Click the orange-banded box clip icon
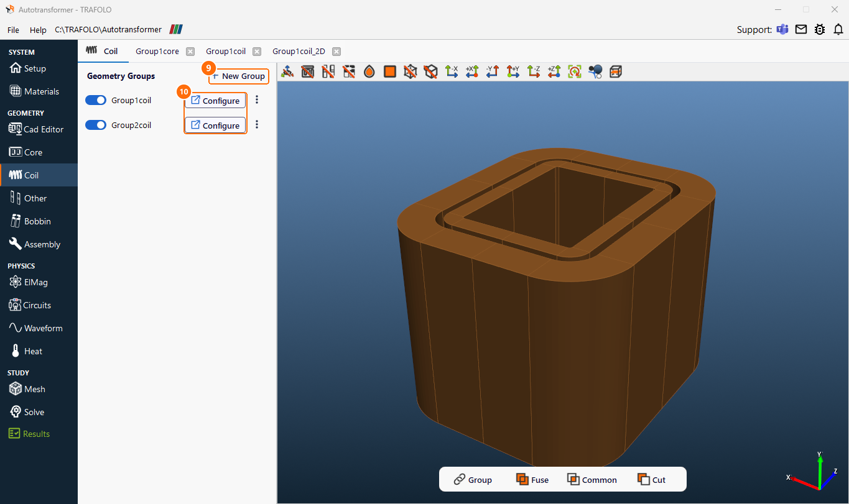This screenshot has width=849, height=504. click(x=616, y=71)
